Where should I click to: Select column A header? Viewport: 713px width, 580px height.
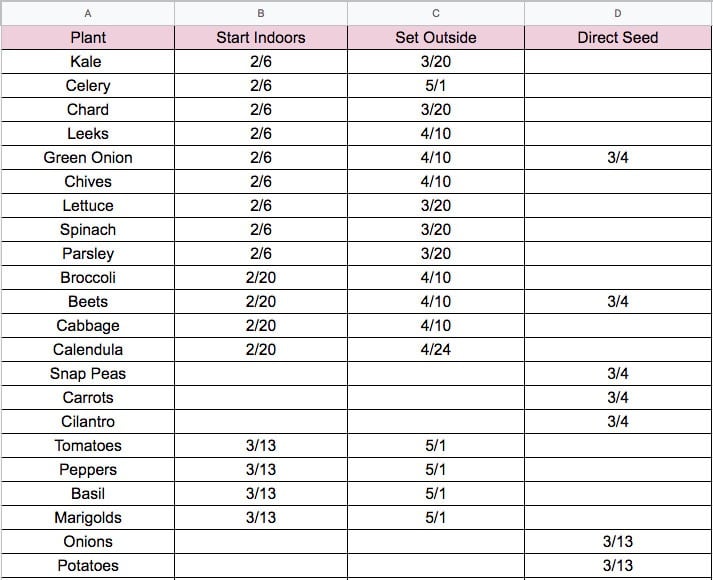88,13
